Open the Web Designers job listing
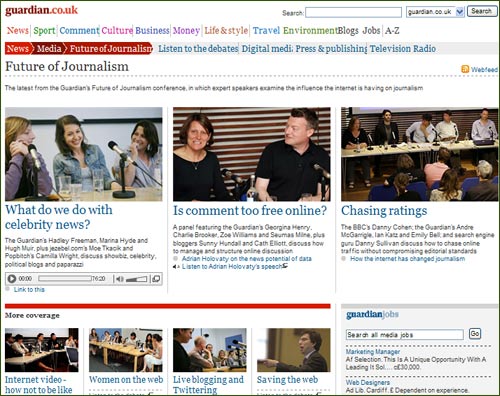This screenshot has height=396, width=500. click(368, 382)
